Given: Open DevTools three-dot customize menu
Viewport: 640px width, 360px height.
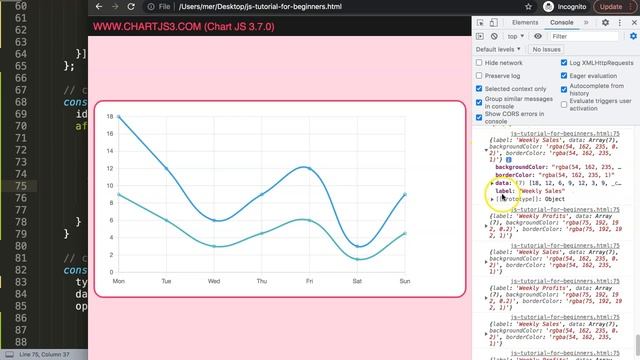Looking at the screenshot, I should point(620,23).
